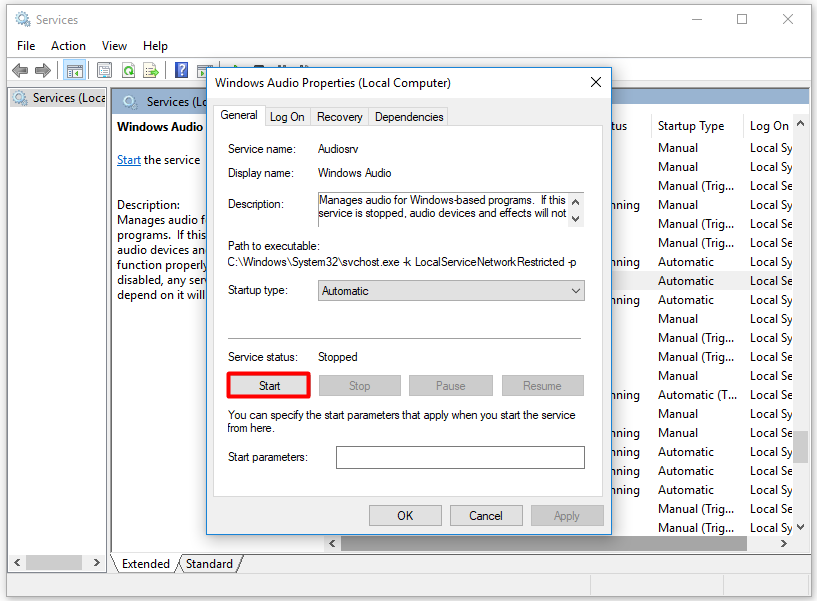
Task: Select the 'Automatic (T...' startup type cell
Action: point(697,395)
